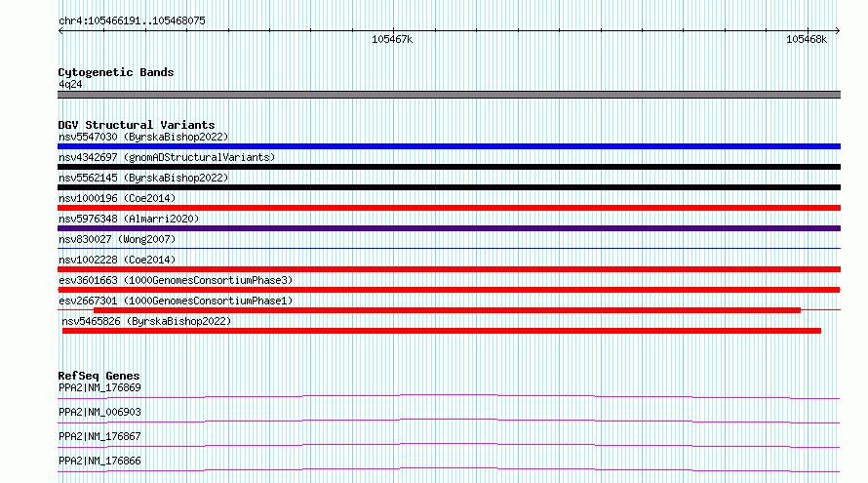The image size is (868, 483).
Task: Click the PPA2|NM_176866 magenta gene line
Action: [x=449, y=469]
